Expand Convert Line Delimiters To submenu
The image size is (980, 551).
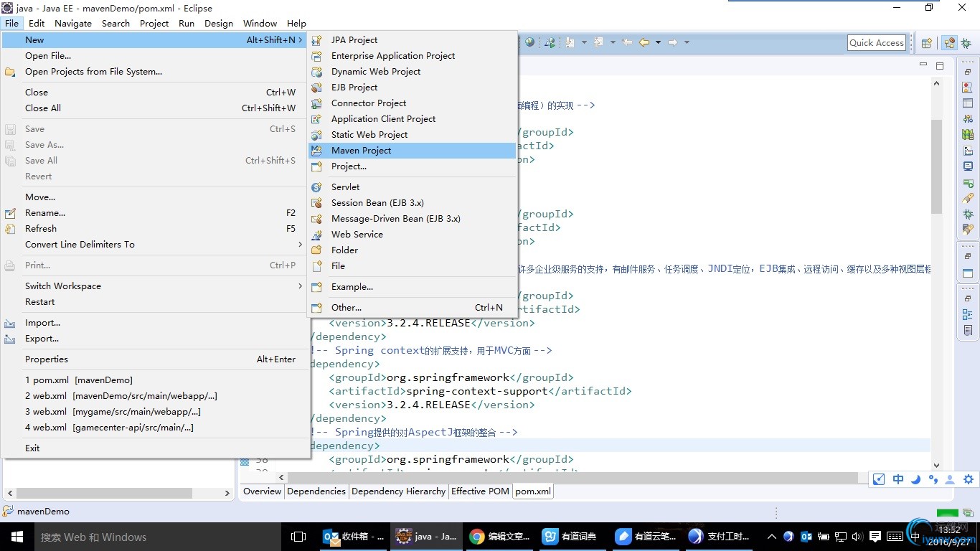click(301, 244)
